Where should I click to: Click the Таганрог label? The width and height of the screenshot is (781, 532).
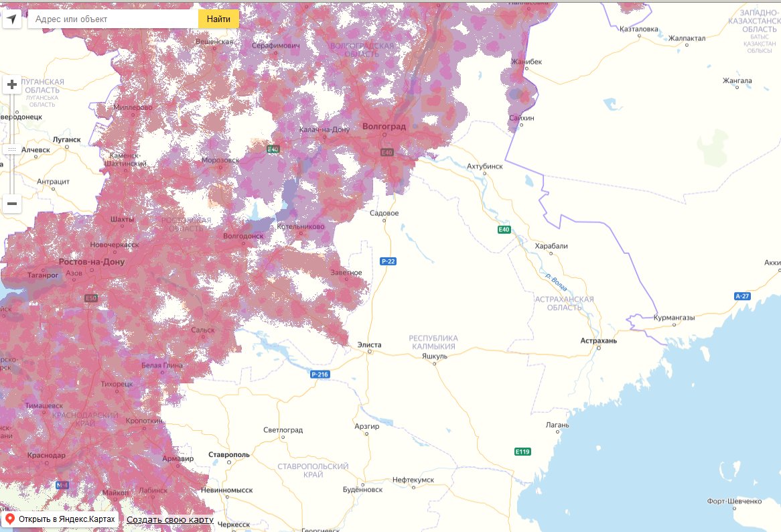(43, 275)
